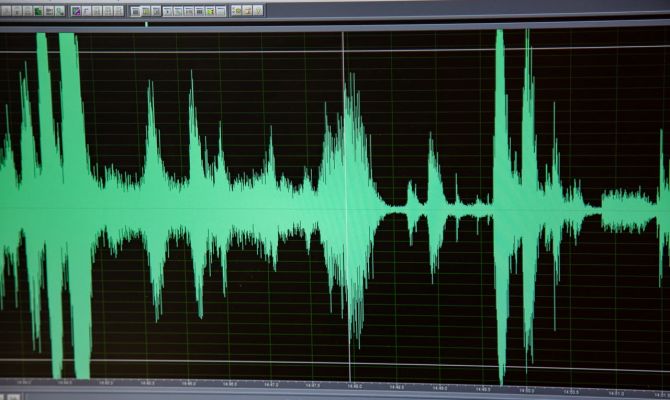Click the last icon in the second toolbar group
The height and width of the screenshot is (400, 670).
pos(119,11)
